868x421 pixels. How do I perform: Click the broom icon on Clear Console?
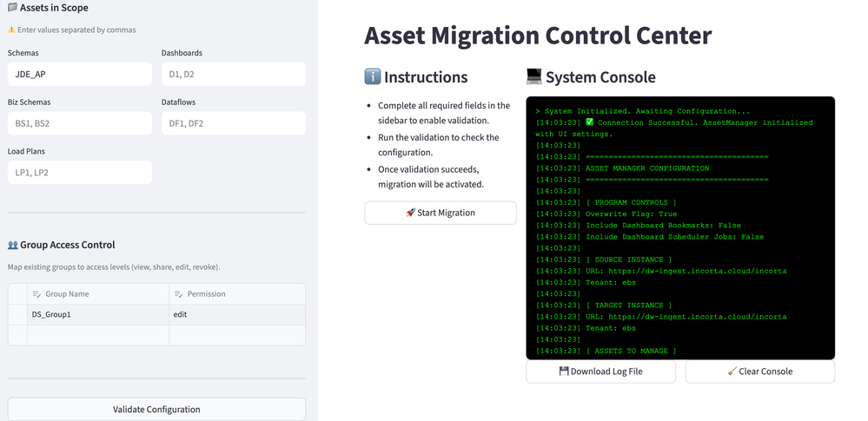pos(732,372)
